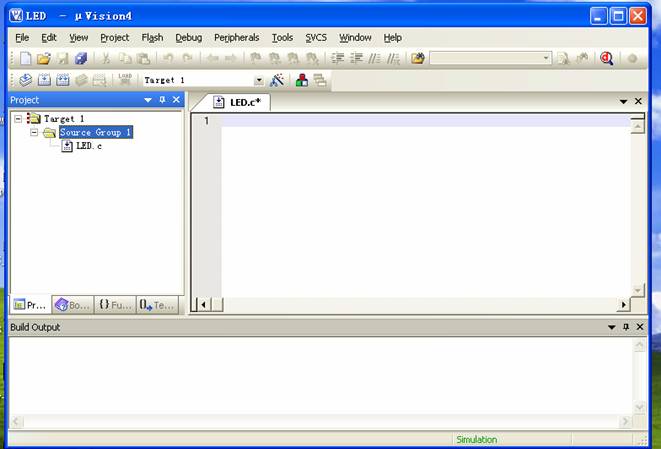Toggle auto-hide pin on Build Output panel
Image resolution: width=661 pixels, height=449 pixels.
pos(626,327)
